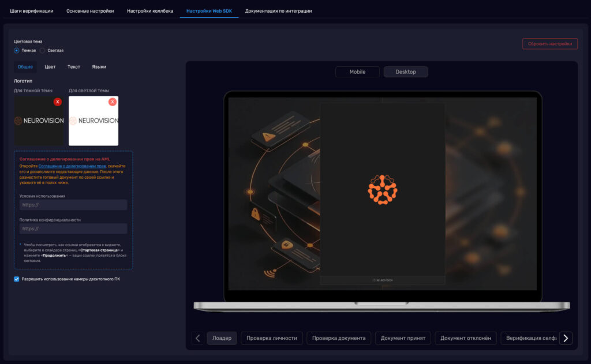This screenshot has width=591, height=364.
Task: Switch preview to Mobile
Action: click(357, 72)
